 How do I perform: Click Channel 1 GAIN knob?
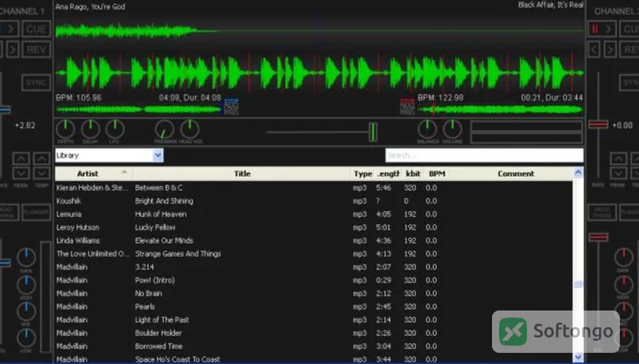(26, 258)
